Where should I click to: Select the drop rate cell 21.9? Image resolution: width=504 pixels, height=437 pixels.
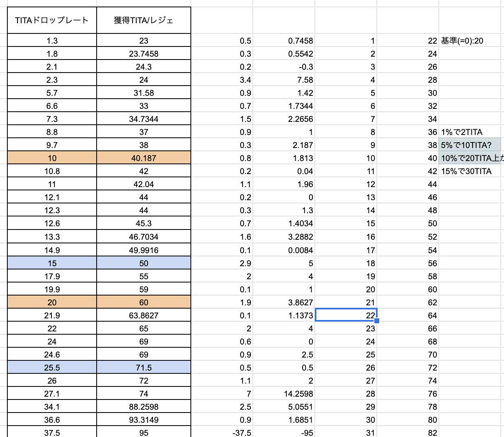coord(52,315)
